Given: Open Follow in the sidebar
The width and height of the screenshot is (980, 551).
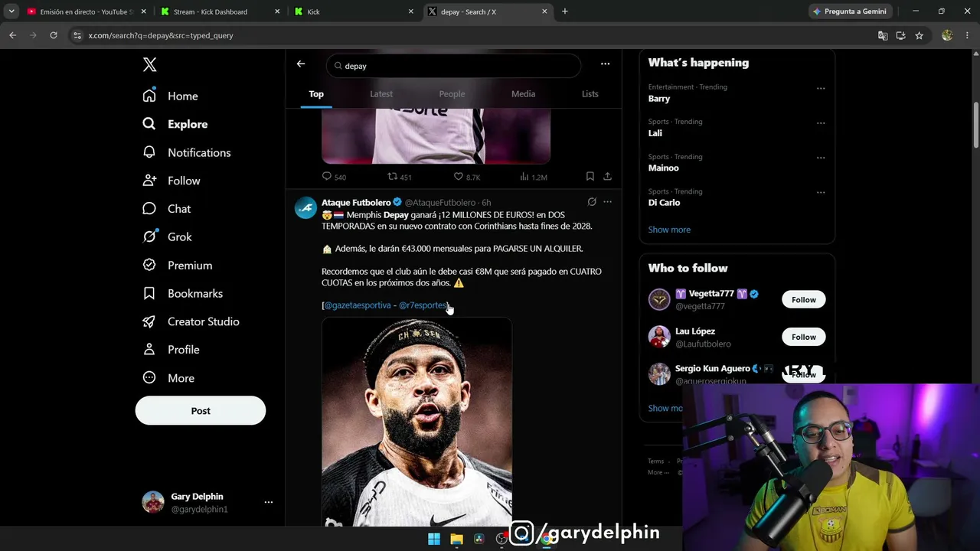Looking at the screenshot, I should 171,181.
